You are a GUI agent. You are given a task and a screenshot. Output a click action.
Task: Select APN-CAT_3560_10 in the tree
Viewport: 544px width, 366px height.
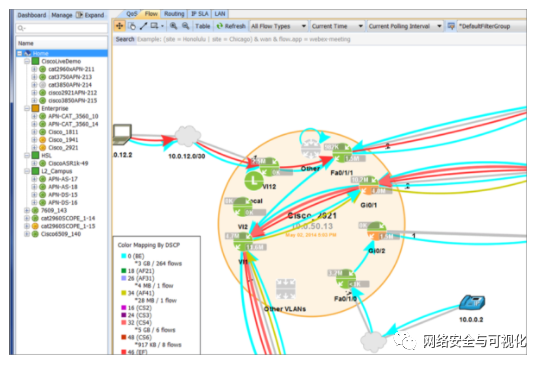(x=73, y=116)
